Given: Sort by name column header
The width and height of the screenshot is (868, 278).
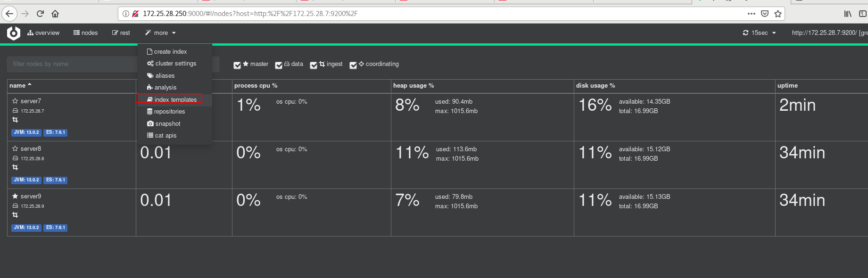Looking at the screenshot, I should click(20, 86).
